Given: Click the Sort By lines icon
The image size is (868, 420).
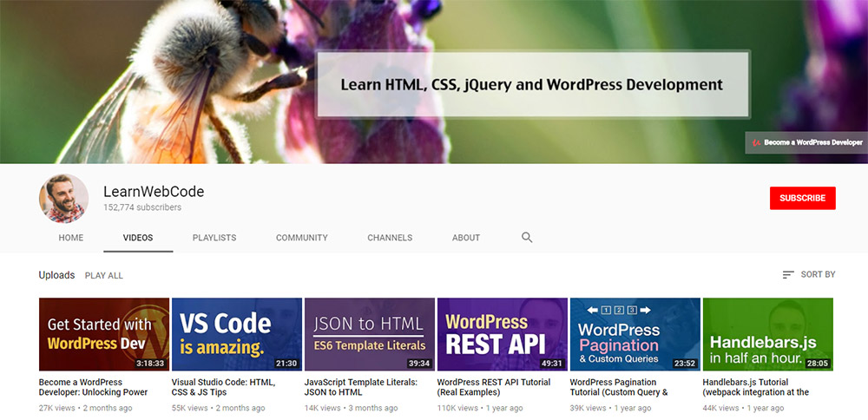Looking at the screenshot, I should coord(788,274).
